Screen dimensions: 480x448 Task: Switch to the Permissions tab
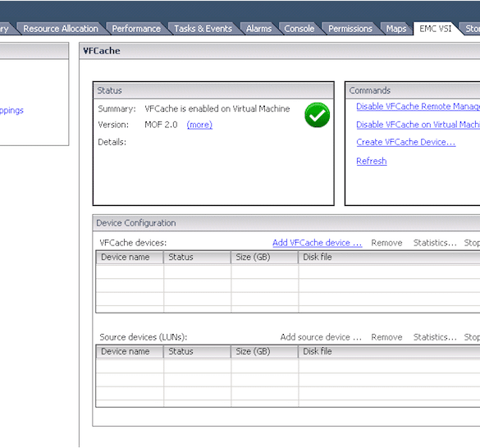coord(350,29)
